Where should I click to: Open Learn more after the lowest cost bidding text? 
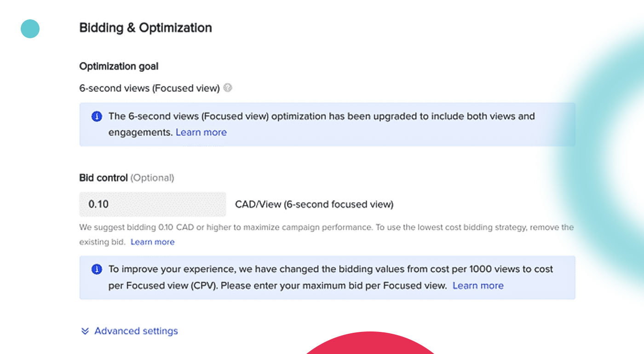point(152,242)
